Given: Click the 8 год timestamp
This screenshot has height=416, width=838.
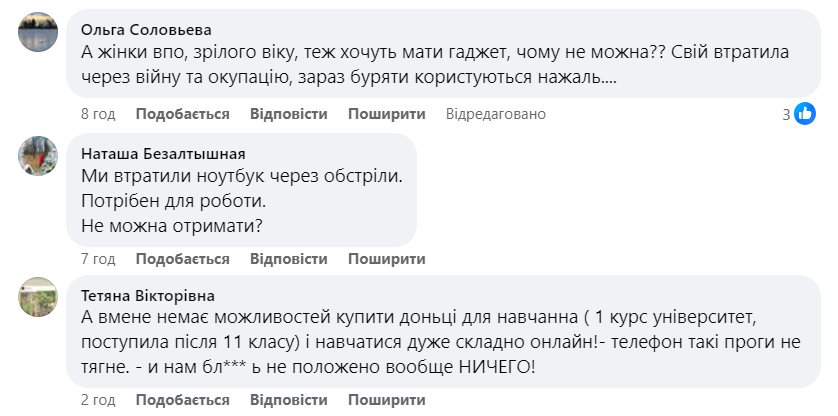Looking at the screenshot, I should 97,114.
